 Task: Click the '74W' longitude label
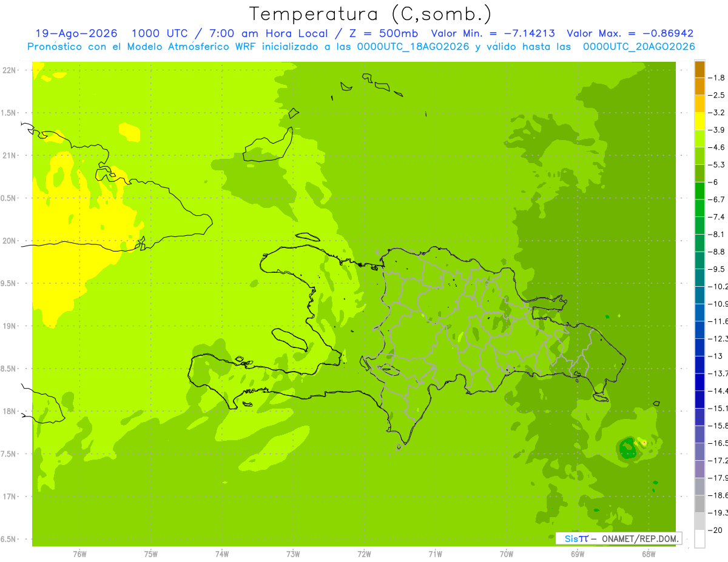pos(221,554)
